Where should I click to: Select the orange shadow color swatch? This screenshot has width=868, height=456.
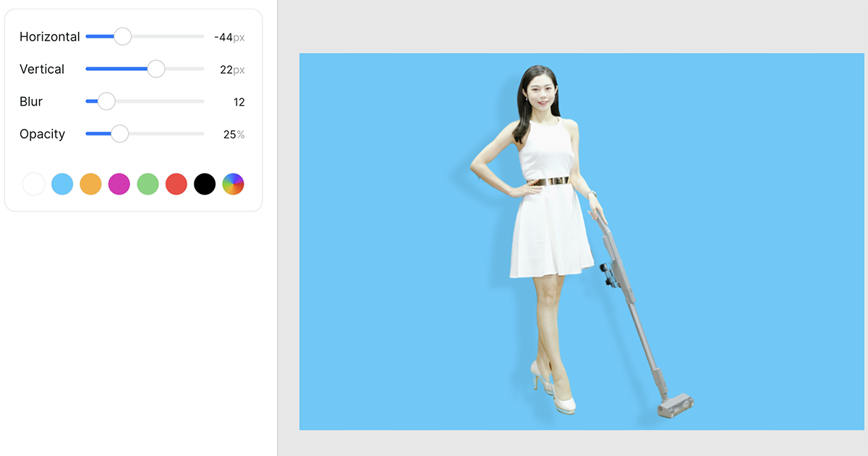click(x=90, y=184)
